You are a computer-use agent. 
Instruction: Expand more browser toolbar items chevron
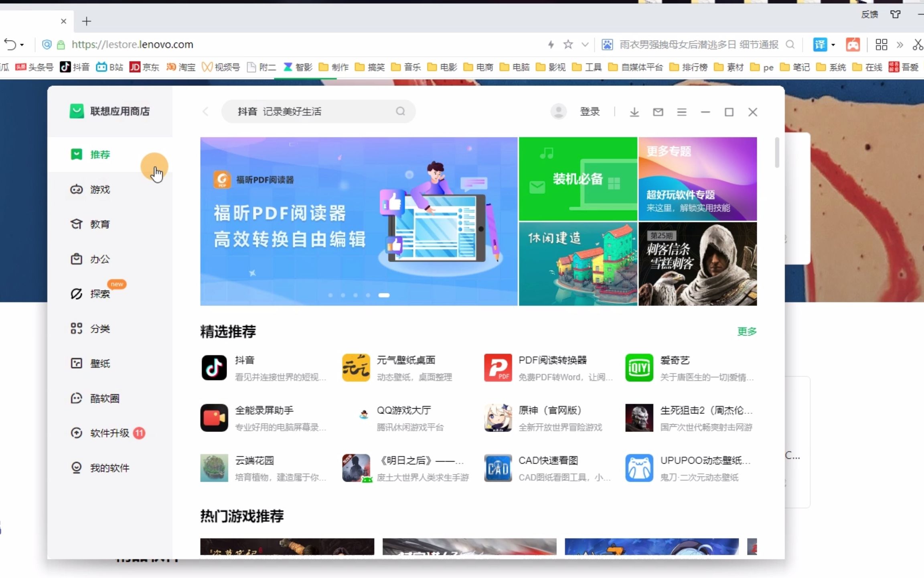click(900, 45)
